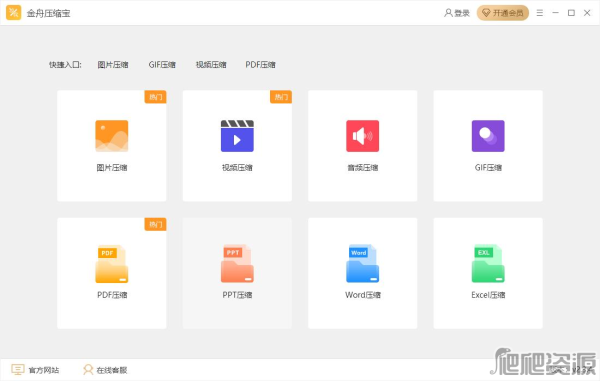Click the 快捷入口 label text
The width and height of the screenshot is (600, 381).
[65, 65]
